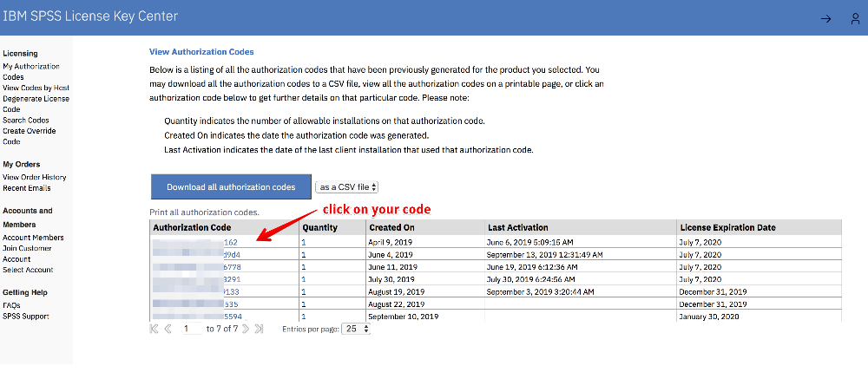Select Degenerate License Code in sidebar
Screen dimensions: 868x392
pyautogui.click(x=36, y=103)
